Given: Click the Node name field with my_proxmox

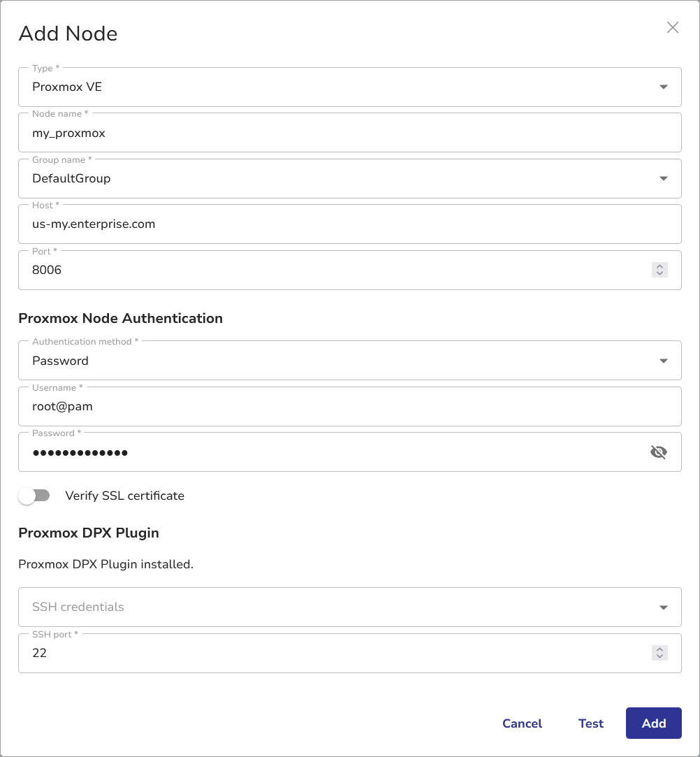Looking at the screenshot, I should click(350, 133).
